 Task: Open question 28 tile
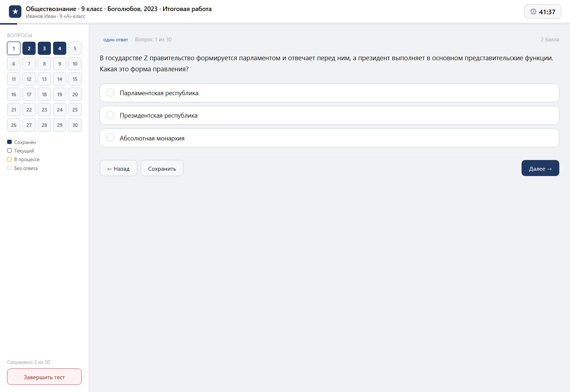(44, 125)
